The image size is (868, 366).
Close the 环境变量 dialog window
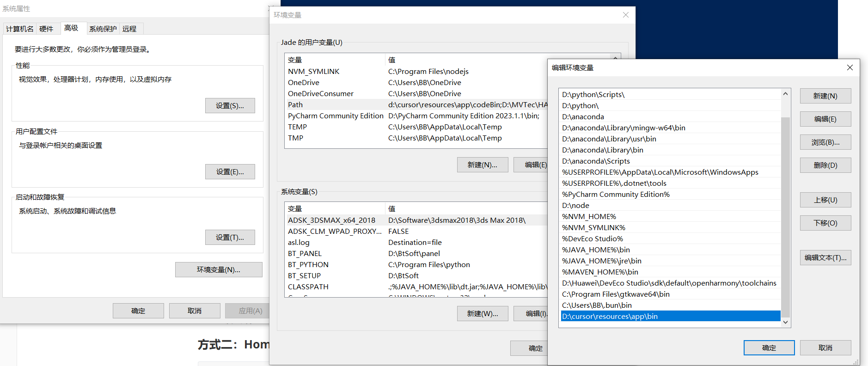[625, 15]
